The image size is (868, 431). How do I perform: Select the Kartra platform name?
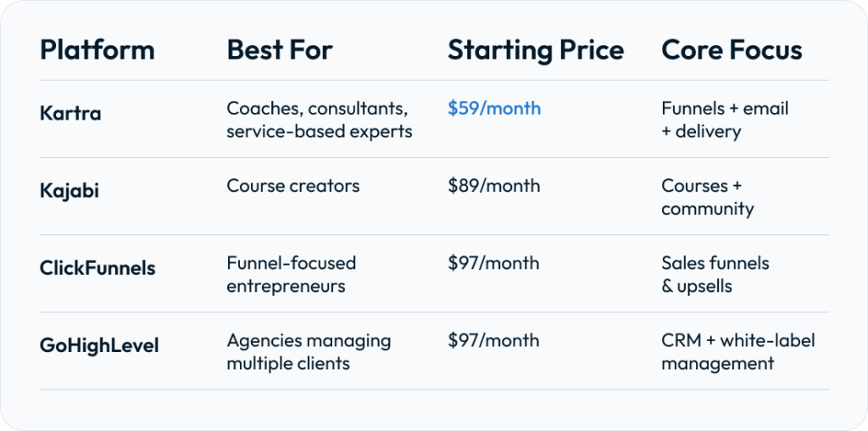click(x=70, y=113)
